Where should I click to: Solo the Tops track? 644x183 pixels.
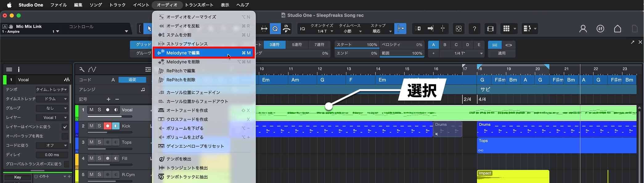[x=99, y=142]
